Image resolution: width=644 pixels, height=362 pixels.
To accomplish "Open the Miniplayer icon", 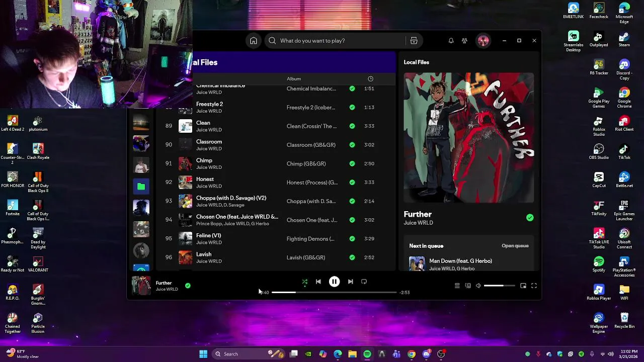I will point(523,286).
